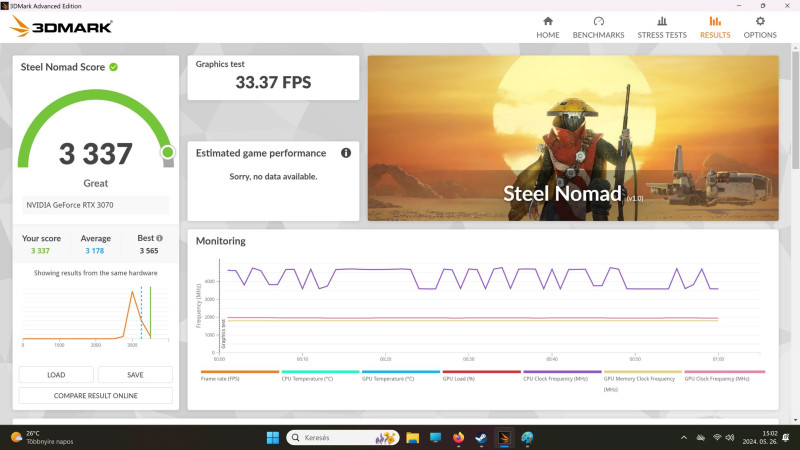The image size is (800, 450).
Task: Click the green validated score checkmark
Action: tap(113, 67)
